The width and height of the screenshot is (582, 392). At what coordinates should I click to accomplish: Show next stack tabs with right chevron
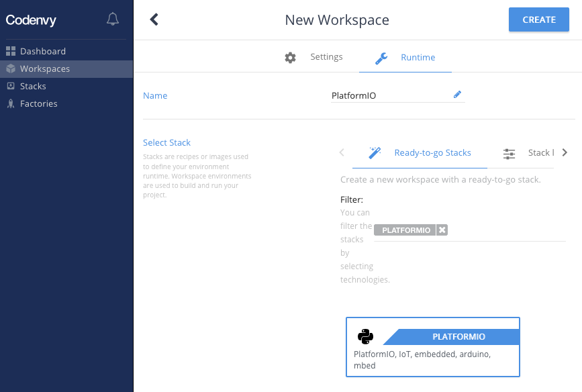(565, 152)
